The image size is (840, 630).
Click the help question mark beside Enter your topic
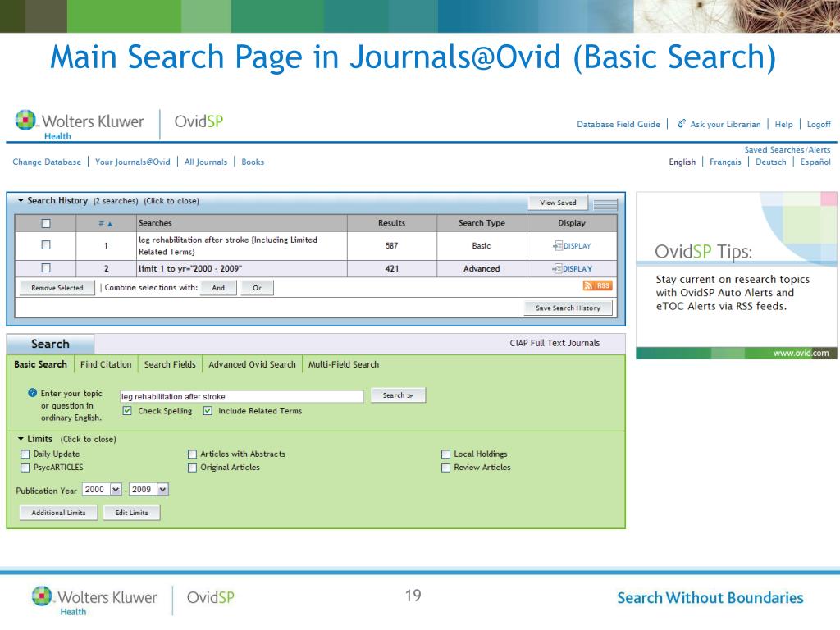pos(32,393)
